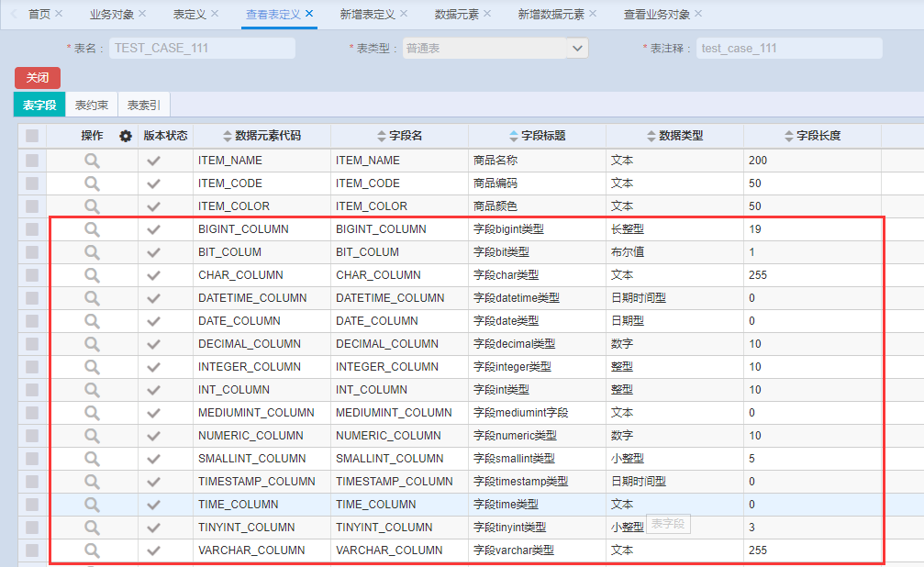Select the checkbox for CHAR_COLUMN row
Viewport: 924px width, 567px height.
(x=32, y=274)
